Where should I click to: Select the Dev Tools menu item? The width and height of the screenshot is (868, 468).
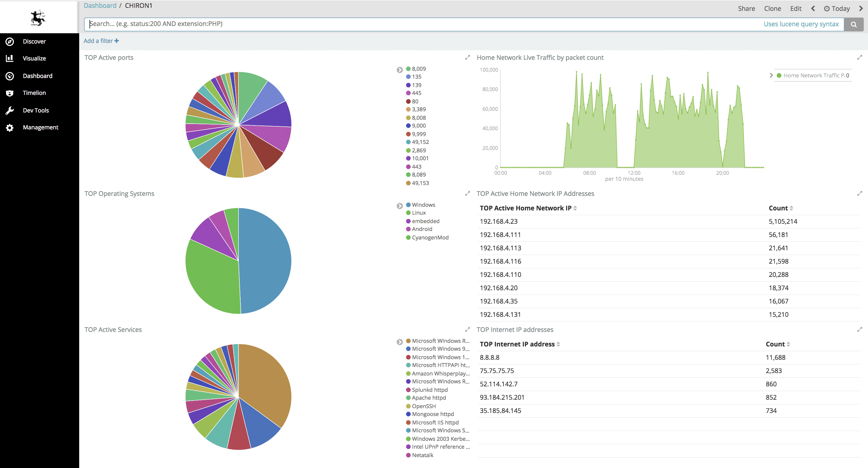pyautogui.click(x=36, y=110)
